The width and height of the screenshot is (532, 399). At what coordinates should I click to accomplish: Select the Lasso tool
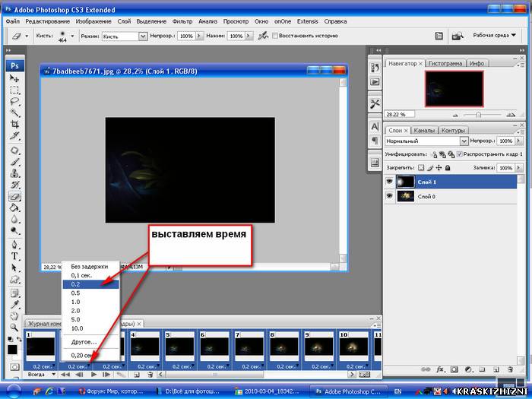[x=14, y=101]
